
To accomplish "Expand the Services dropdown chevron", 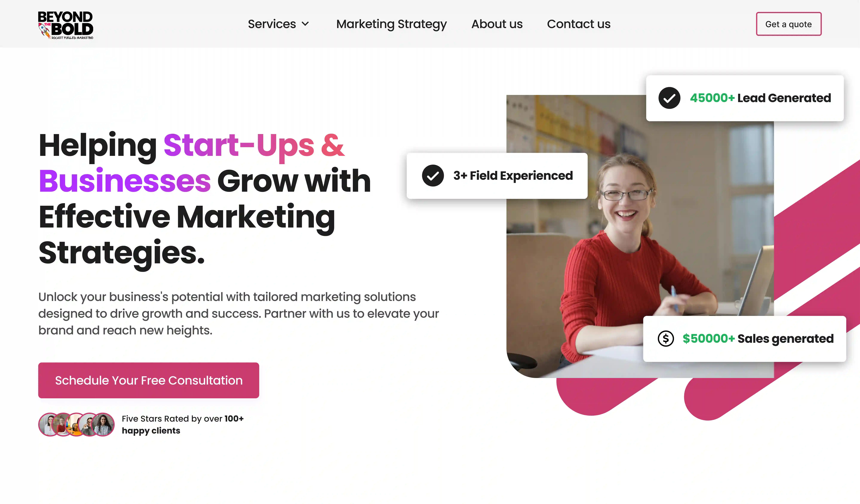I will [x=305, y=24].
